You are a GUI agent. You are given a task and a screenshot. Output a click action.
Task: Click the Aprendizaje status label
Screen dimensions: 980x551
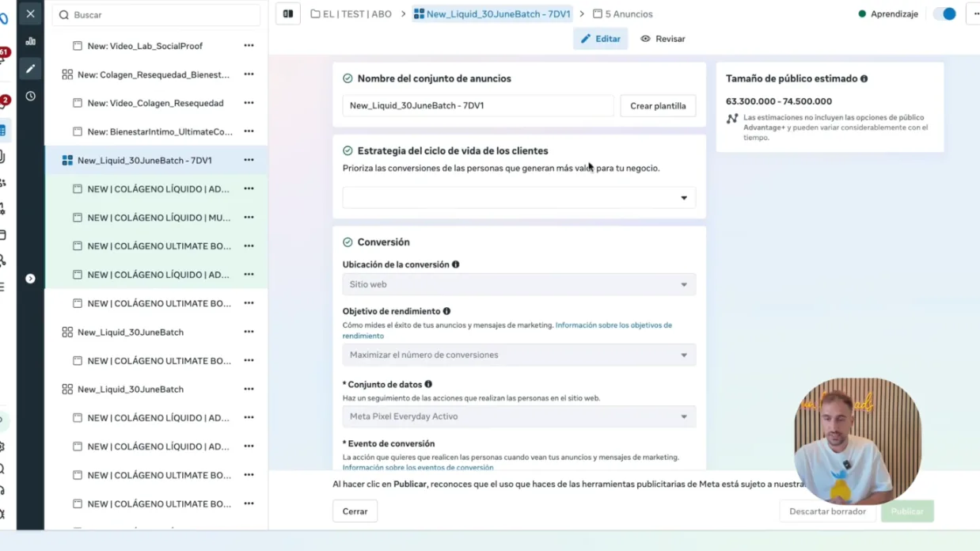coord(895,14)
